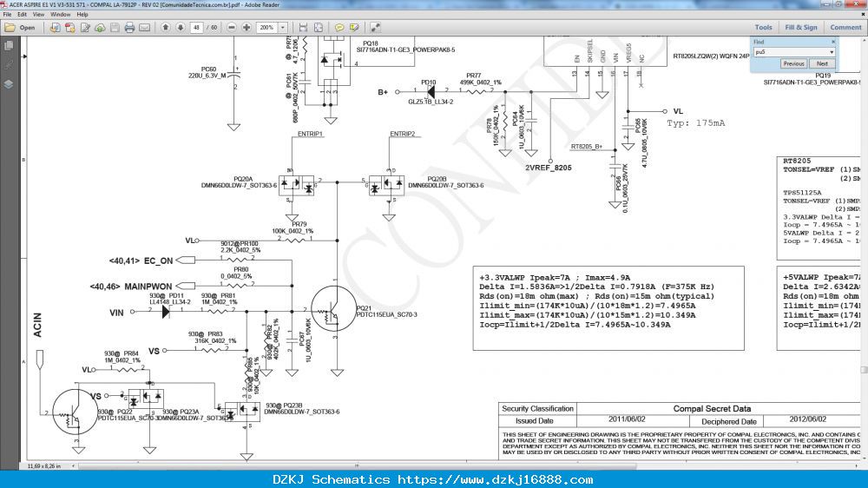
Task: Click the edit PDF pencil icon
Action: [x=85, y=27]
